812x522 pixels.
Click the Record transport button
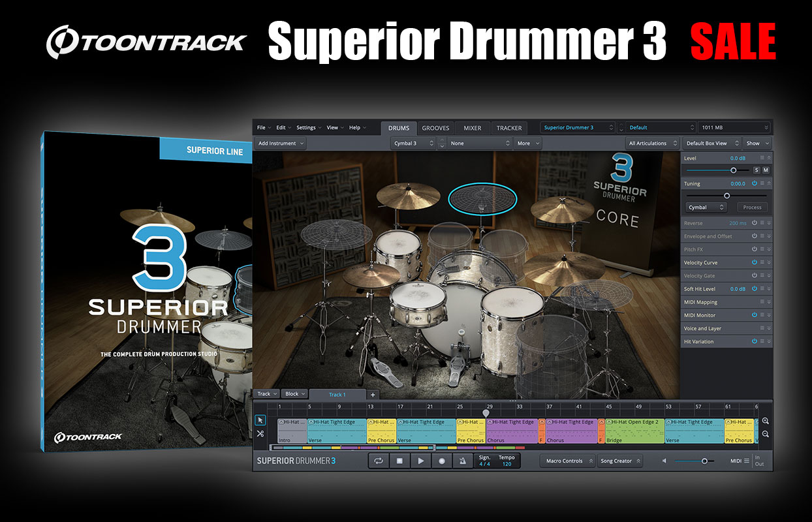coord(441,461)
